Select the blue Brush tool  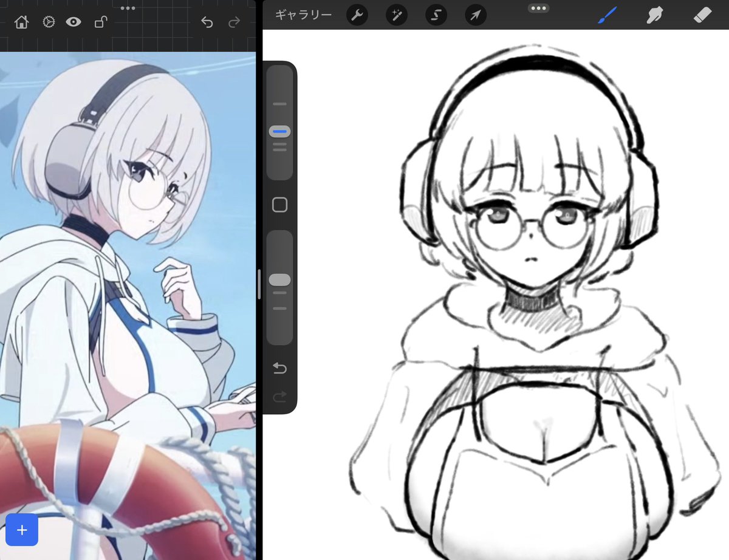607,15
